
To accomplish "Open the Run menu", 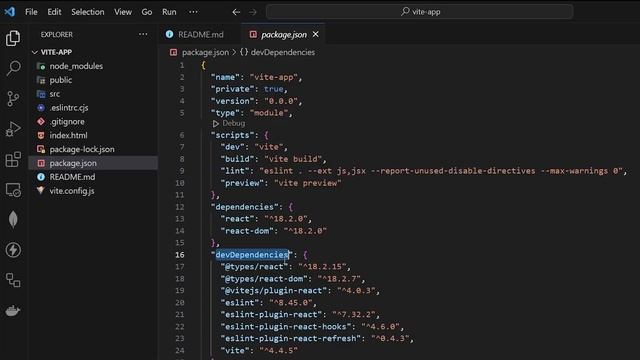I will tap(169, 12).
